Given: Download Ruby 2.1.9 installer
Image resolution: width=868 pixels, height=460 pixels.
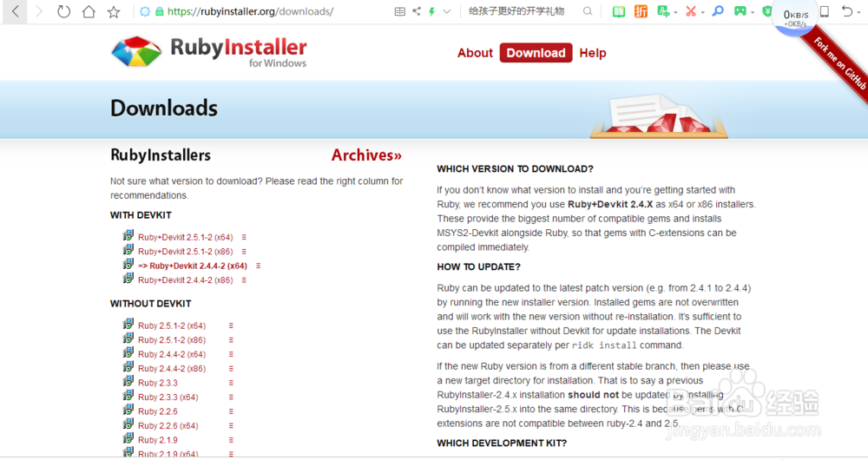Looking at the screenshot, I should [158, 441].
